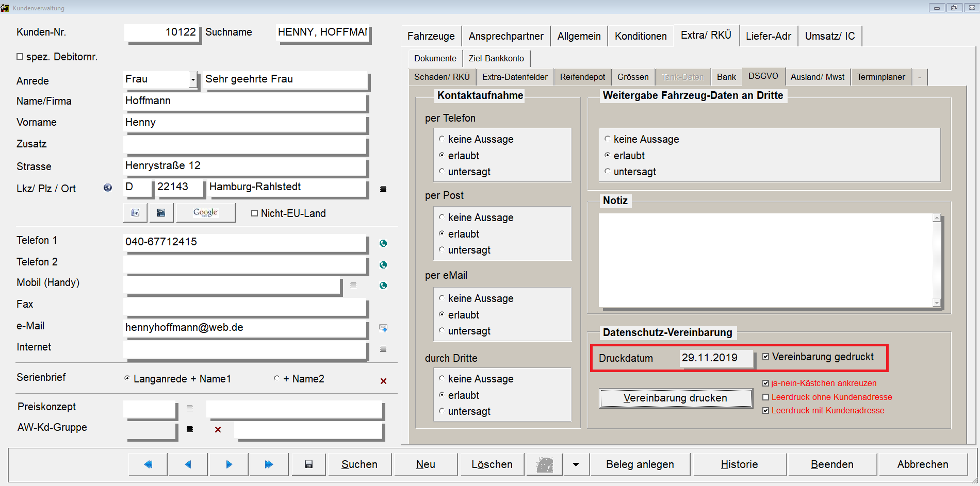980x486 pixels.
Task: Toggle ja-nein-Kästchen ankreuzen checkbox
Action: pyautogui.click(x=766, y=383)
